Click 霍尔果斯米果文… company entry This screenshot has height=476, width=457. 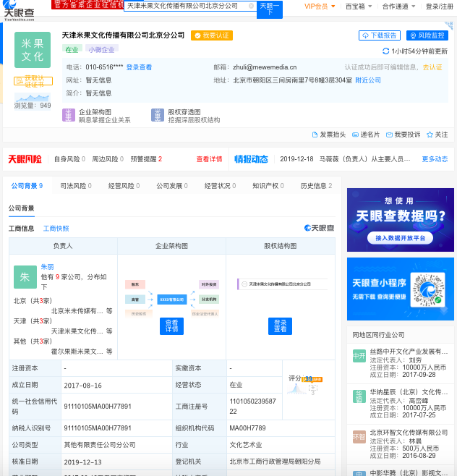(77, 352)
